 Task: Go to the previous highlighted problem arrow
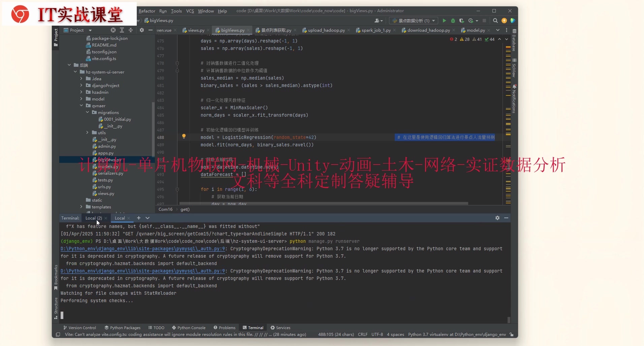tap(500, 39)
